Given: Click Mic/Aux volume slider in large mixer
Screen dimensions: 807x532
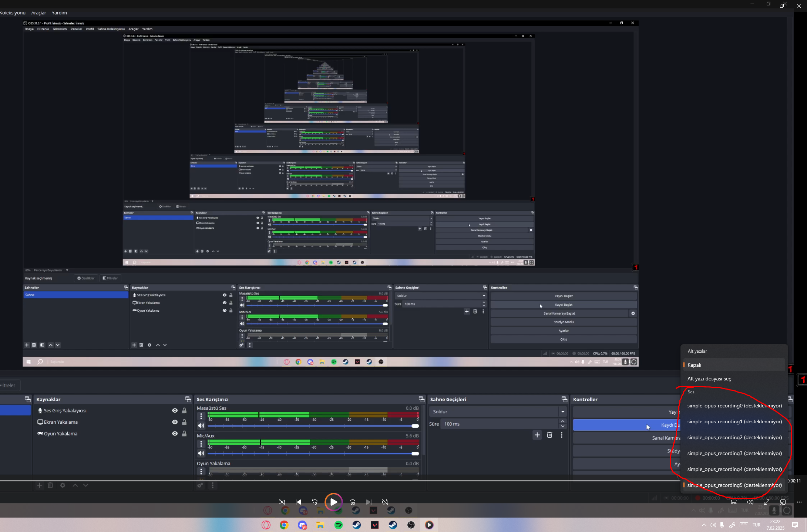Looking at the screenshot, I should point(313,453).
